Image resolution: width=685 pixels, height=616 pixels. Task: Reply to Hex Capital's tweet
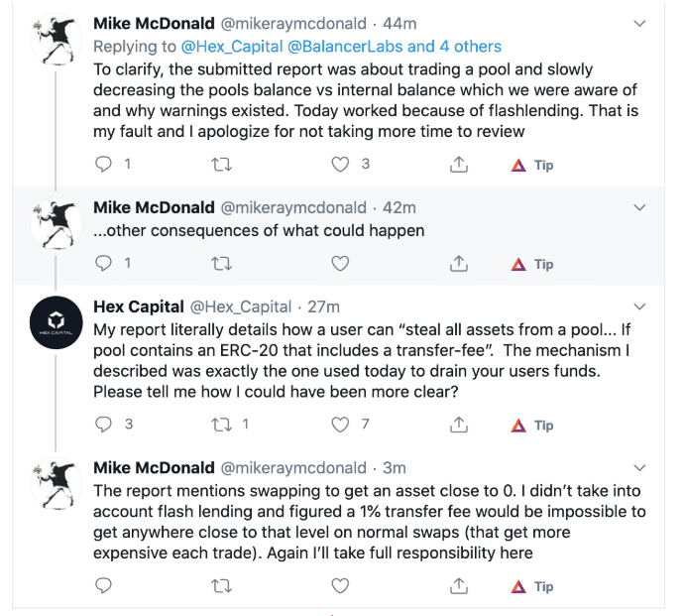tap(103, 425)
